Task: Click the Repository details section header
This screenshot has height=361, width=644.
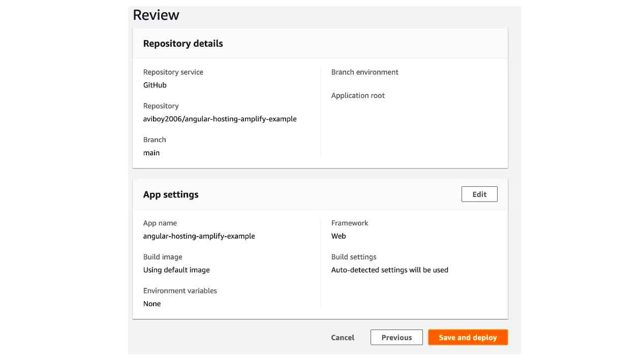Action: pyautogui.click(x=182, y=43)
